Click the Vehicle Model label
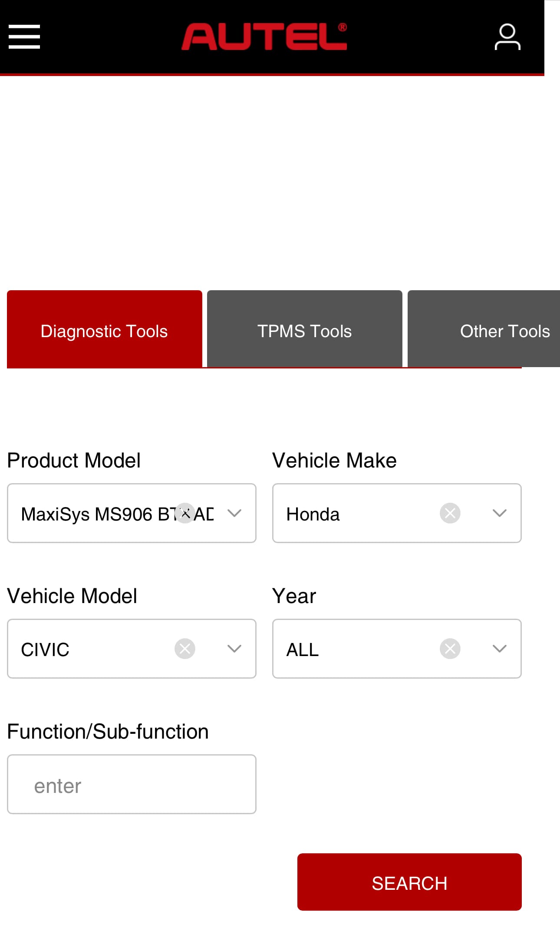Image resolution: width=560 pixels, height=925 pixels. click(72, 596)
